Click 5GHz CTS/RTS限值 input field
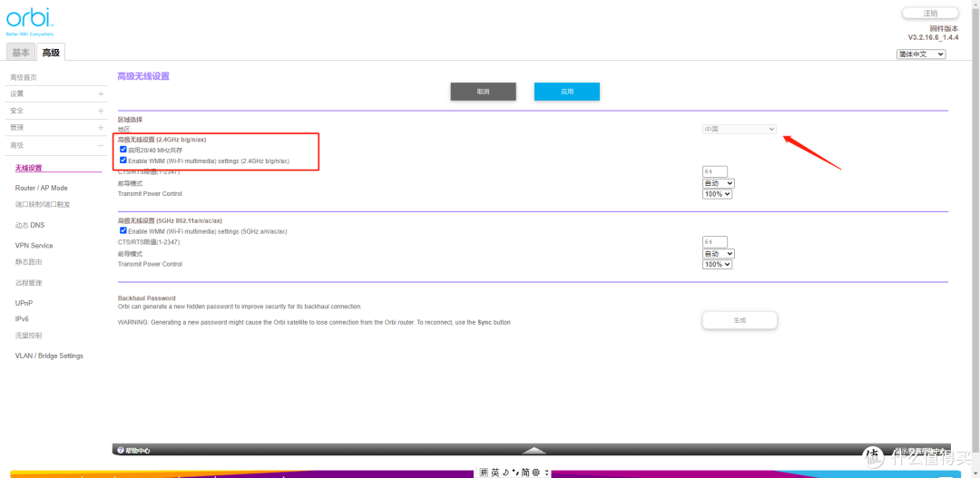980x478 pixels. tap(715, 242)
